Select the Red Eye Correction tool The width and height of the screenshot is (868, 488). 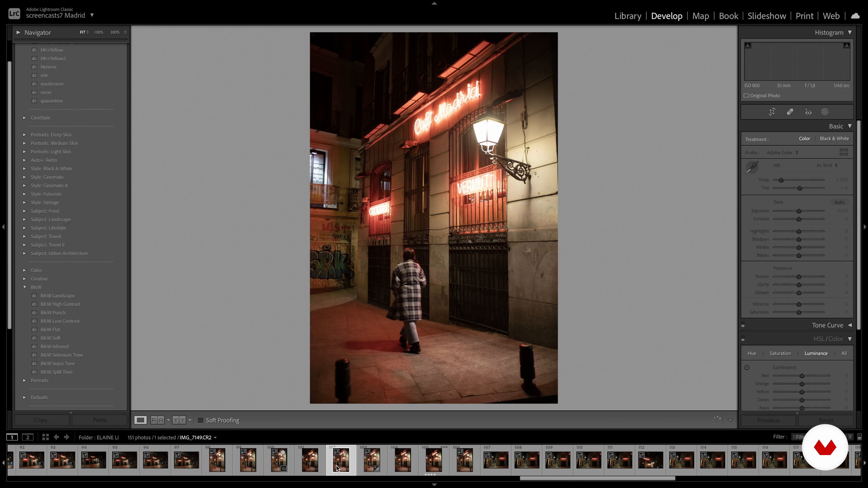pyautogui.click(x=808, y=112)
